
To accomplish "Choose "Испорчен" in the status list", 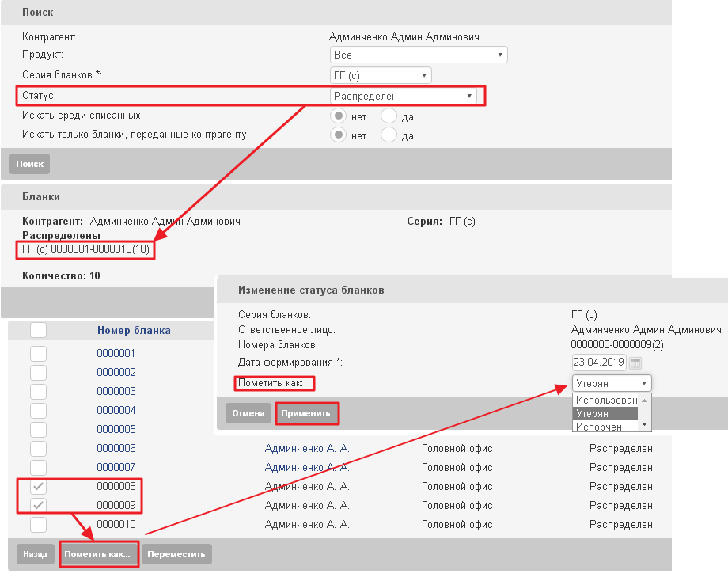I will pyautogui.click(x=599, y=427).
